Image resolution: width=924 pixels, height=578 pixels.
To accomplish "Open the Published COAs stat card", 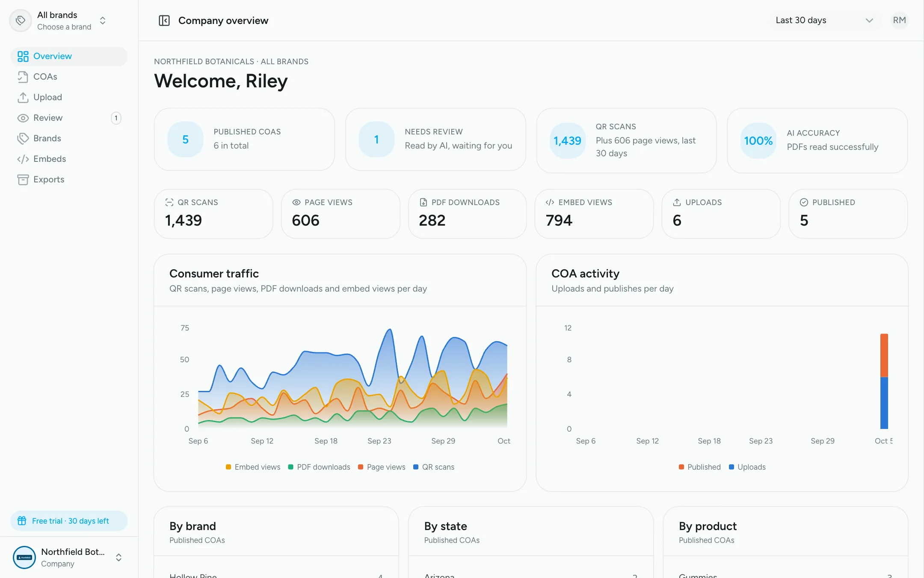I will (x=244, y=140).
